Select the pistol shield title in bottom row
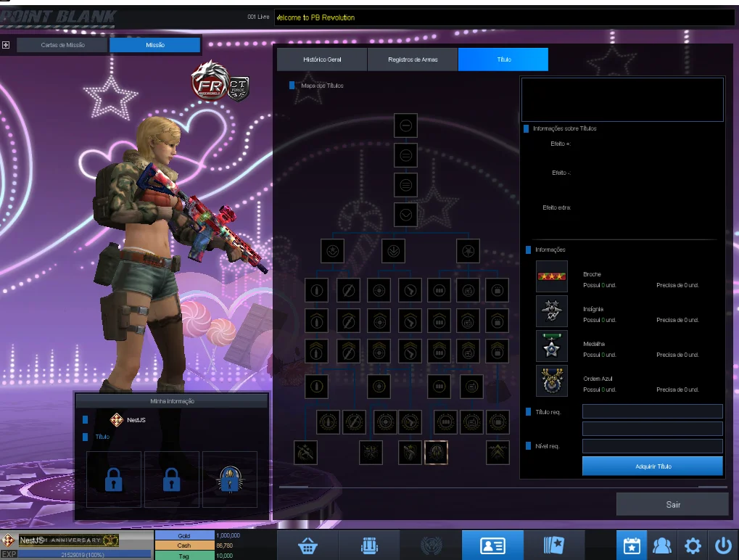The width and height of the screenshot is (739, 560). (410, 453)
